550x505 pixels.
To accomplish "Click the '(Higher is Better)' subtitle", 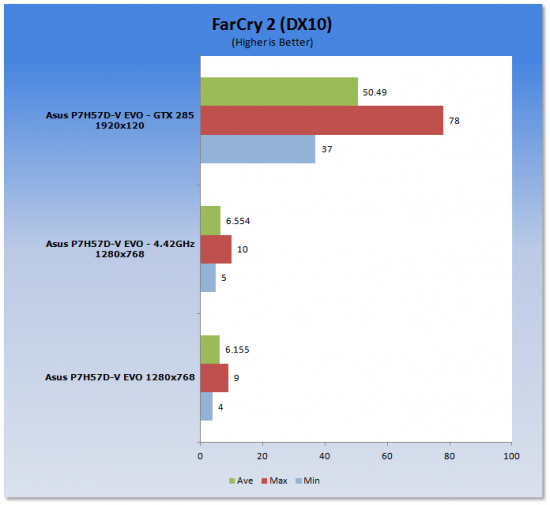I will click(272, 42).
